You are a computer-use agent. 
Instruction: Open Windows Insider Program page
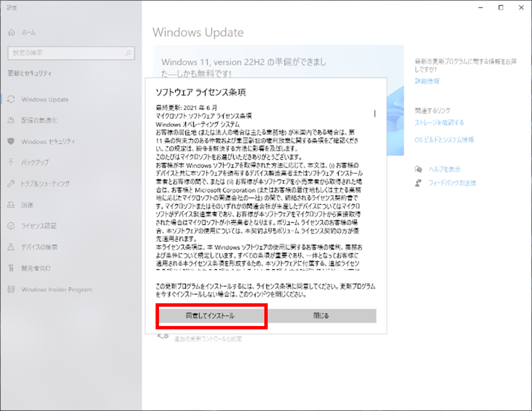point(57,290)
